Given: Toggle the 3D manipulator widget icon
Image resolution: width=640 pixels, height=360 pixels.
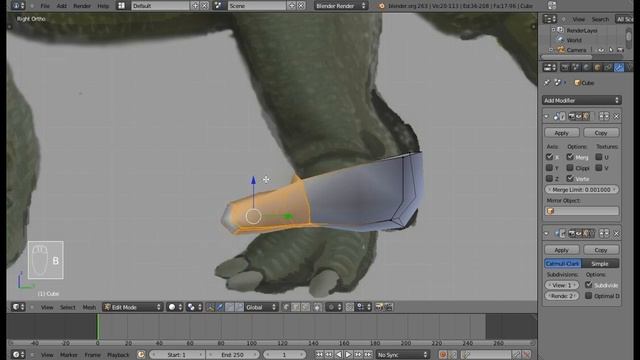Looking at the screenshot, I should pyautogui.click(x=210, y=307).
